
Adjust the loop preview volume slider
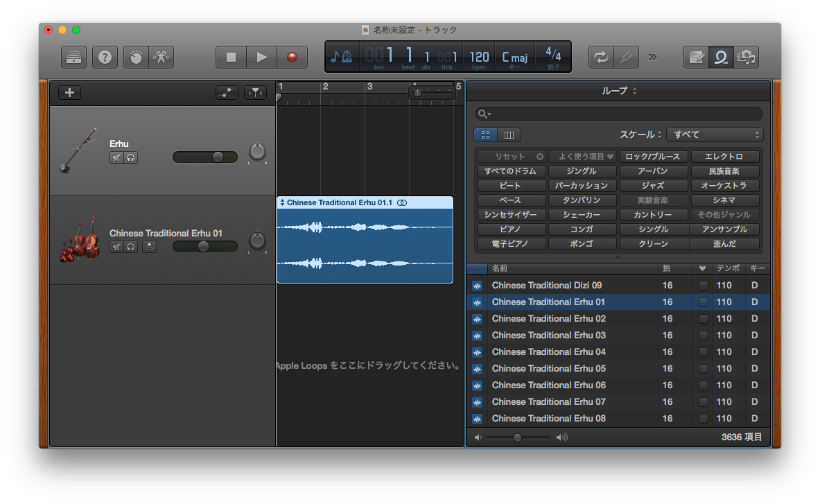pos(517,437)
